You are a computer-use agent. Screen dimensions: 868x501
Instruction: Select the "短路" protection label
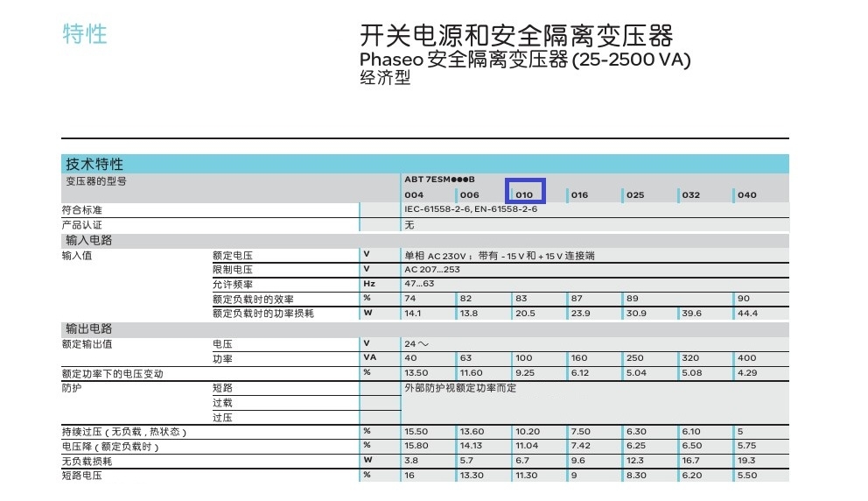(x=222, y=388)
